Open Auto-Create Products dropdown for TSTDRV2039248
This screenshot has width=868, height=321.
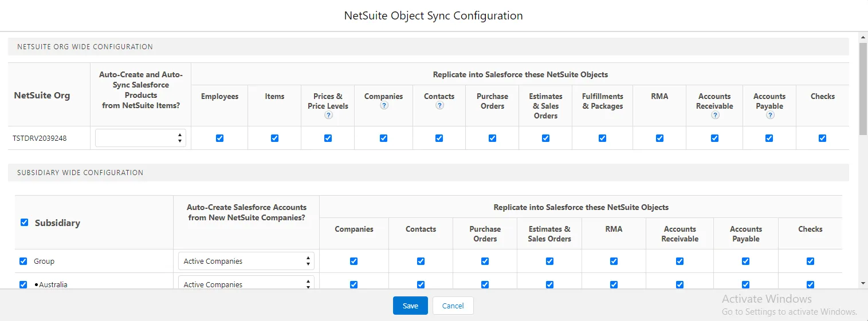pos(140,138)
